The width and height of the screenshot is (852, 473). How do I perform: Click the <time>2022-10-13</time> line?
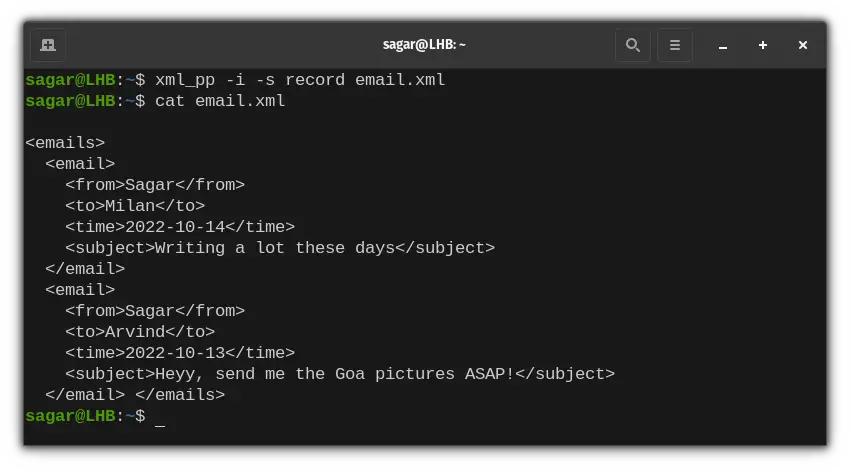[x=180, y=353]
